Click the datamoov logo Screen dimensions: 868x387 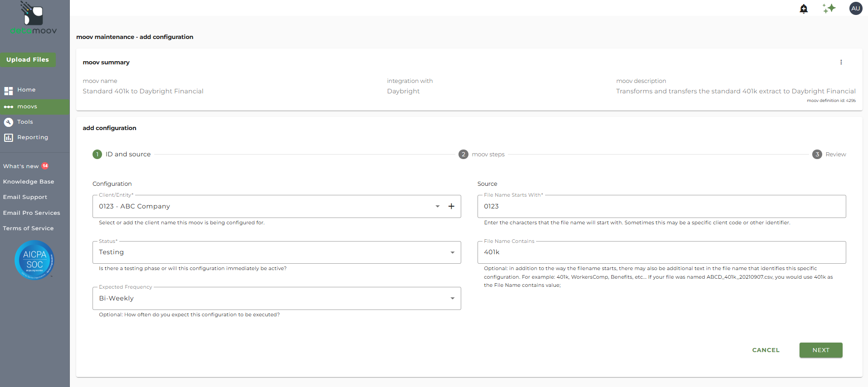click(34, 19)
